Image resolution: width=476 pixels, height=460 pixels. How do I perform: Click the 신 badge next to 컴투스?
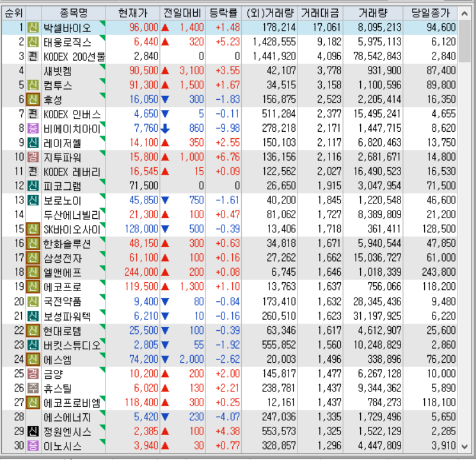tap(33, 85)
